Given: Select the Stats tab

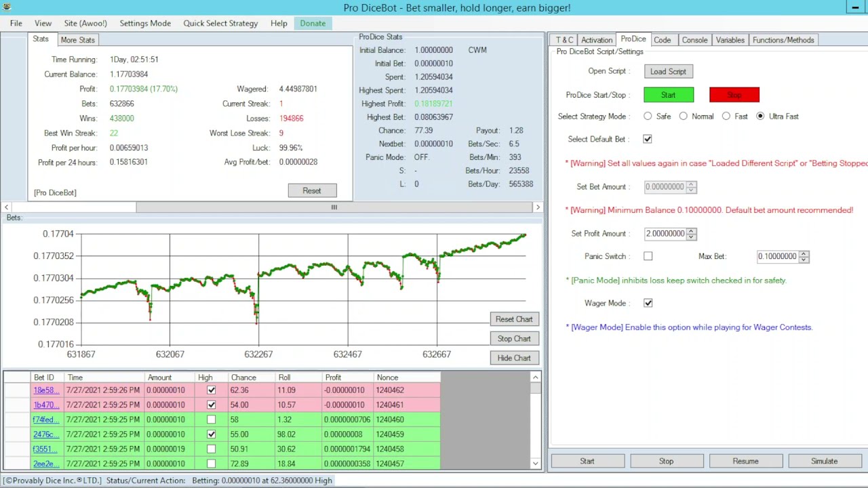Looking at the screenshot, I should click(41, 39).
